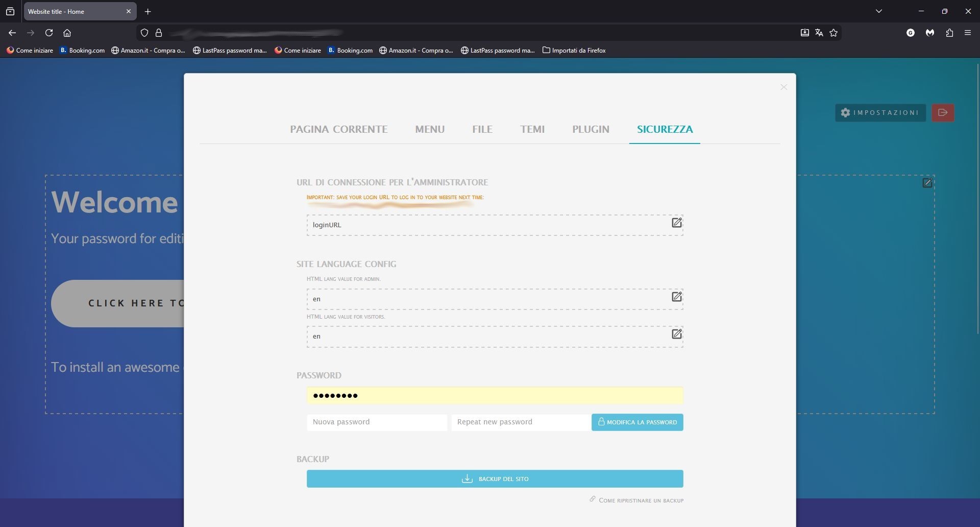The height and width of the screenshot is (527, 980).
Task: Open the Importati da Firefox bookmarks folder
Action: pos(574,50)
